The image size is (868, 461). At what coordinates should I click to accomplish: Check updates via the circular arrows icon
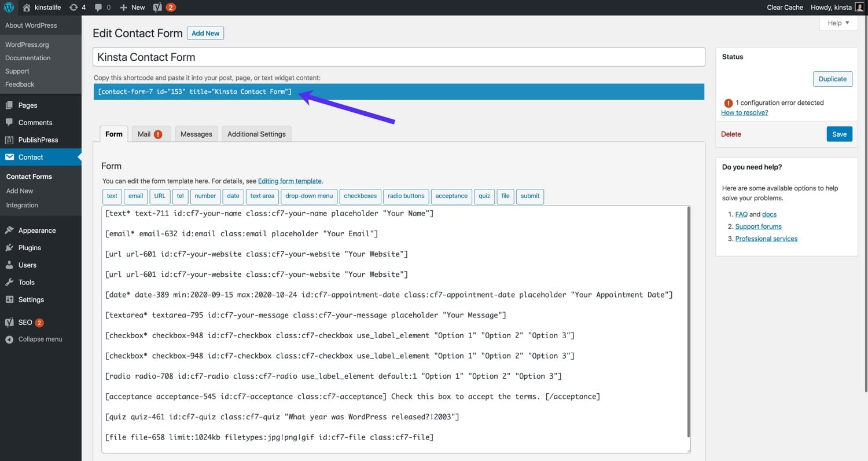(x=74, y=7)
